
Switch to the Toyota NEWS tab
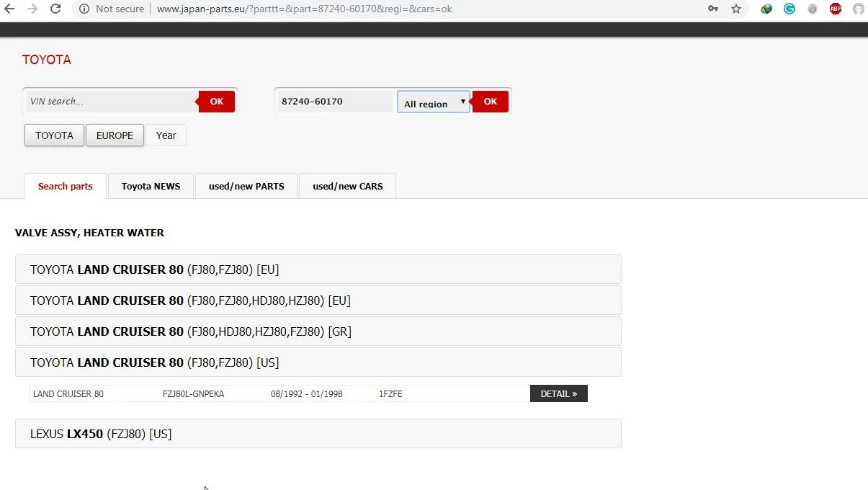[151, 186]
